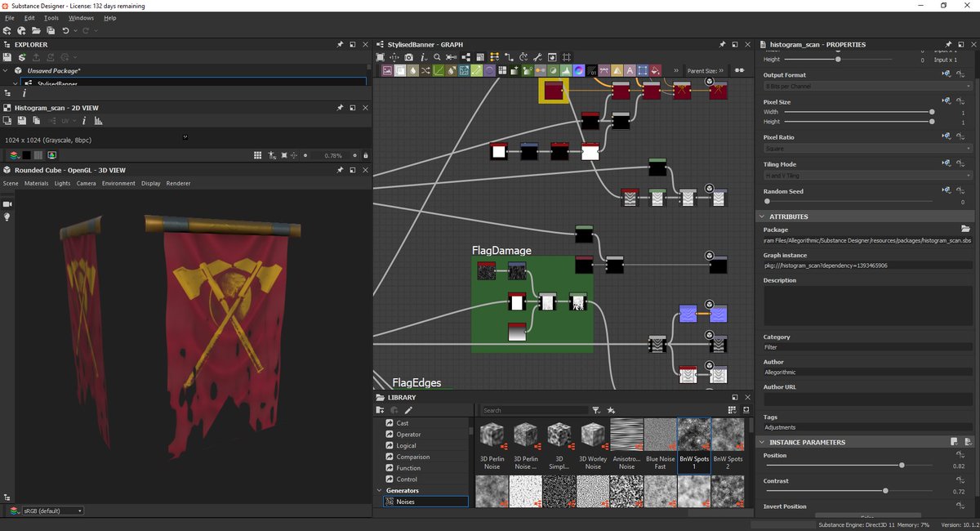Click the Library search field
Image resolution: width=980 pixels, height=531 pixels.
(534, 410)
